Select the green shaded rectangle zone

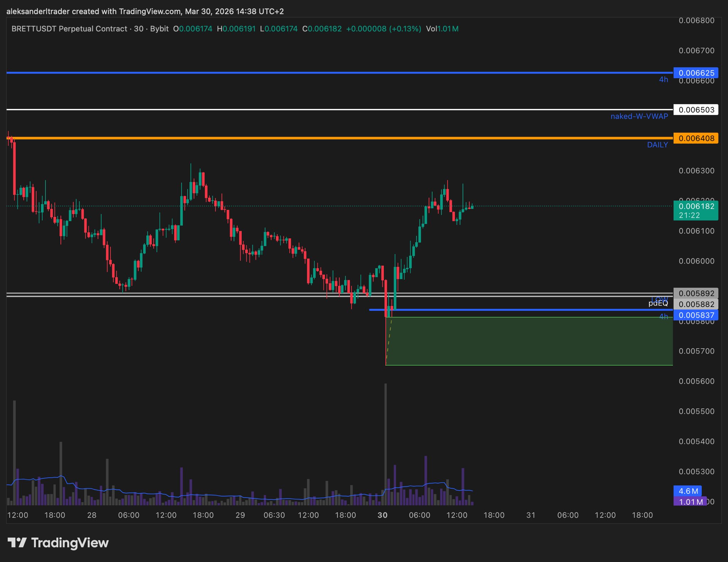tap(529, 341)
